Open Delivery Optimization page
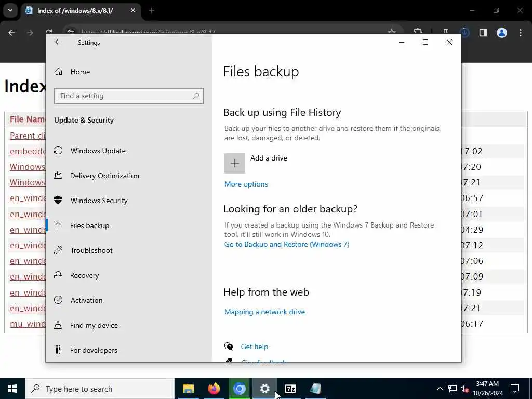532x399 pixels. pyautogui.click(x=104, y=176)
